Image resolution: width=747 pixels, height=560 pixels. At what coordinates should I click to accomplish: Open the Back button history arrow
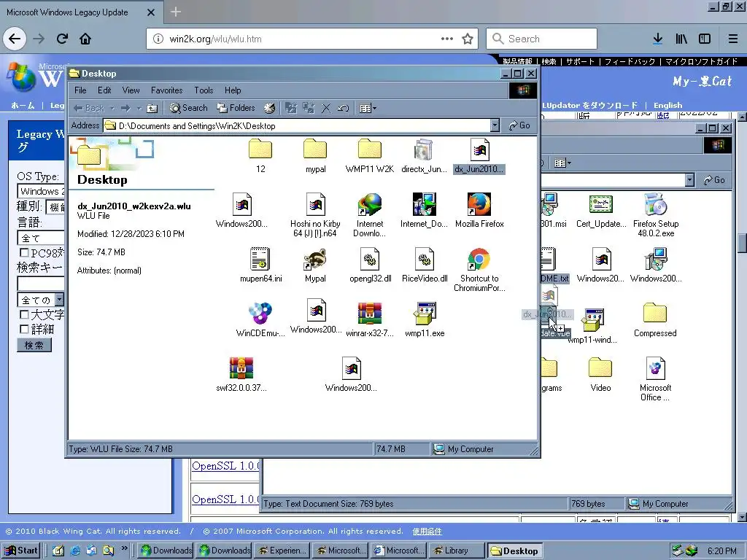(x=112, y=108)
